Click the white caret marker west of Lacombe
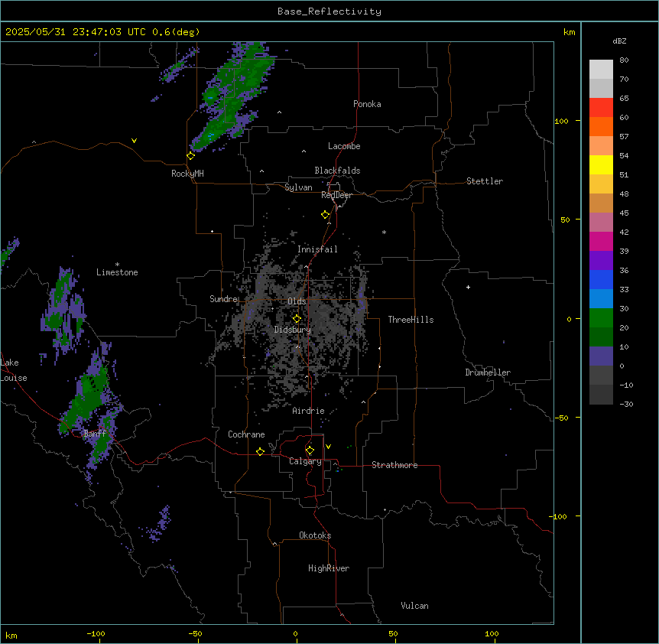659x644 pixels. (304, 151)
